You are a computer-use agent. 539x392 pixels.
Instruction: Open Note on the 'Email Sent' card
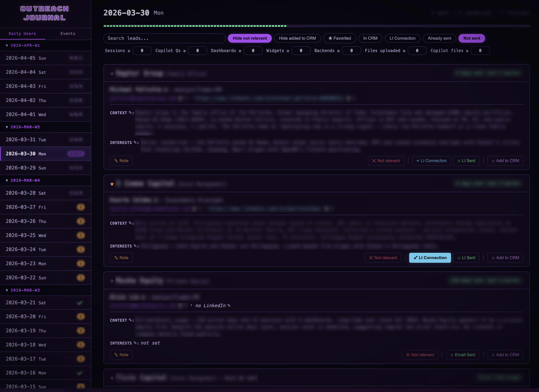coord(121,355)
